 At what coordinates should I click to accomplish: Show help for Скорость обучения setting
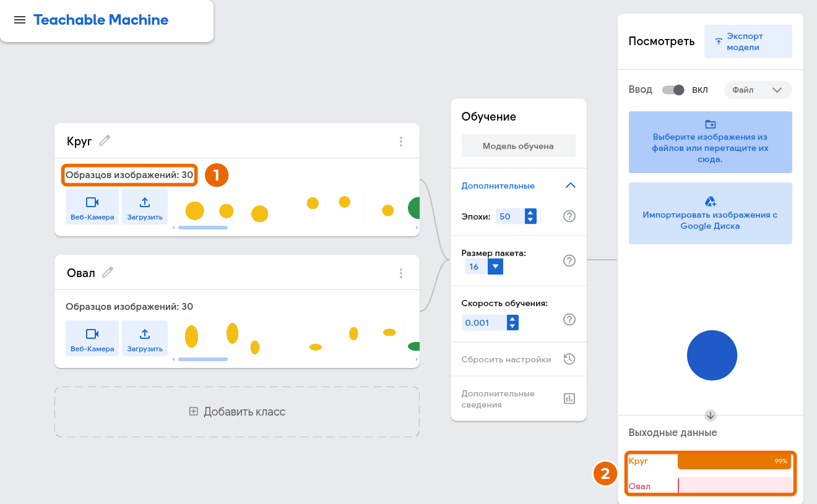click(569, 319)
